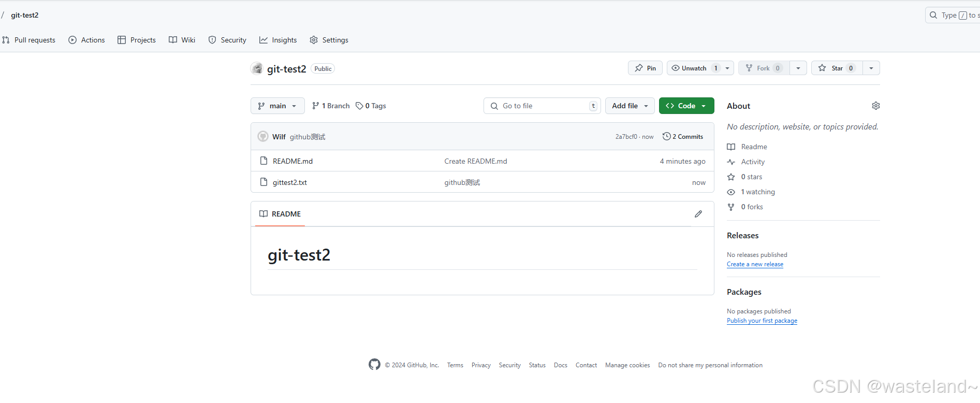Open latest commit message github测试 in header row
The image size is (980, 403).
(x=308, y=137)
